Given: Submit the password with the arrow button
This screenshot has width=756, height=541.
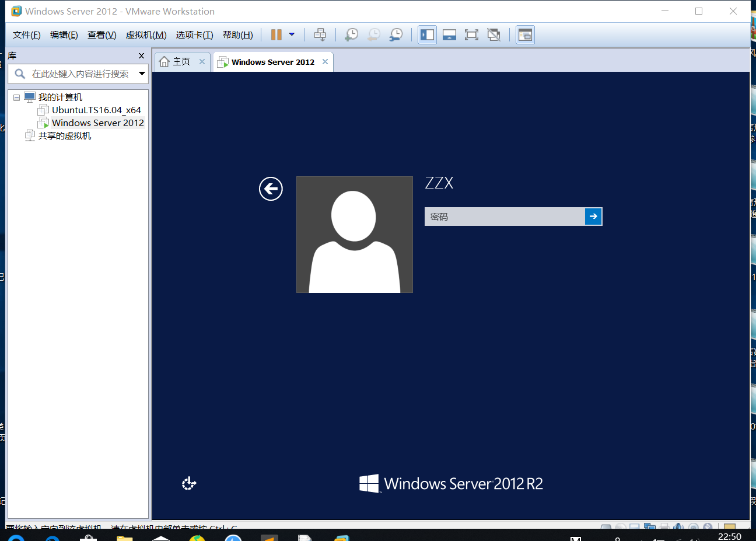Looking at the screenshot, I should point(593,217).
